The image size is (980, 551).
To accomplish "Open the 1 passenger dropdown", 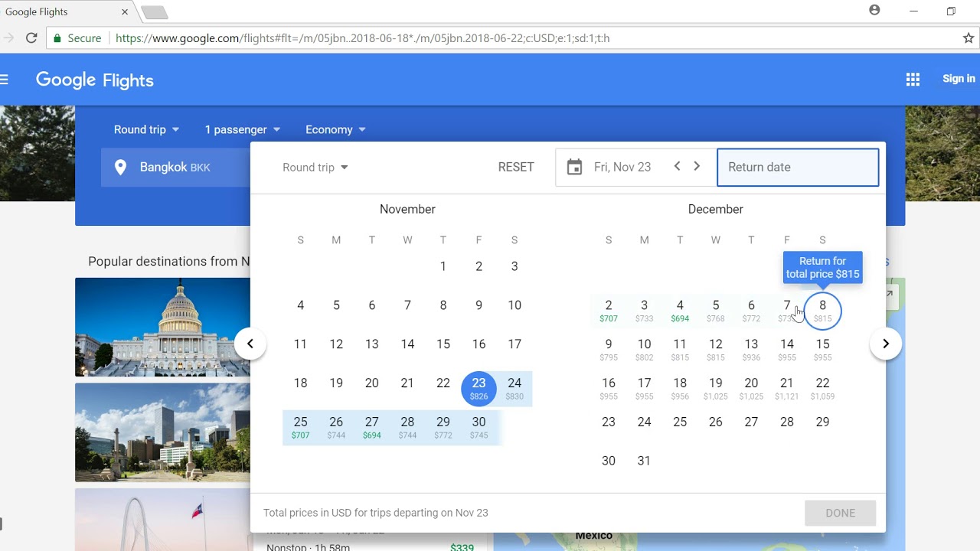I will pyautogui.click(x=243, y=129).
